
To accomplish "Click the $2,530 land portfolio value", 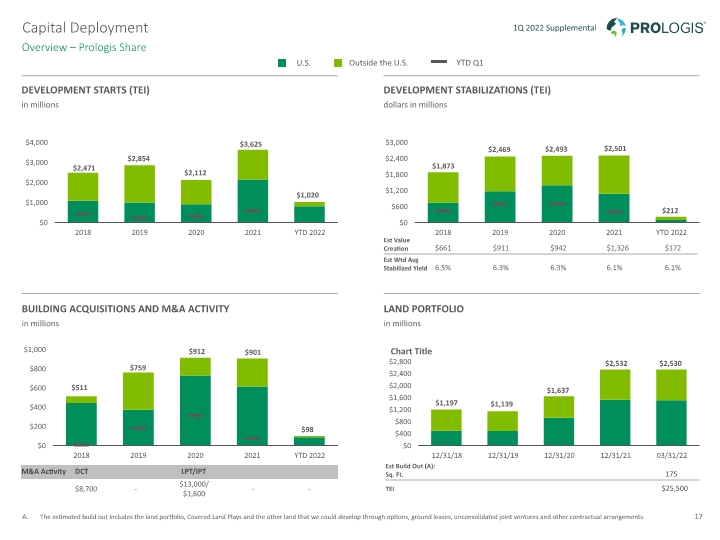I will [670, 363].
